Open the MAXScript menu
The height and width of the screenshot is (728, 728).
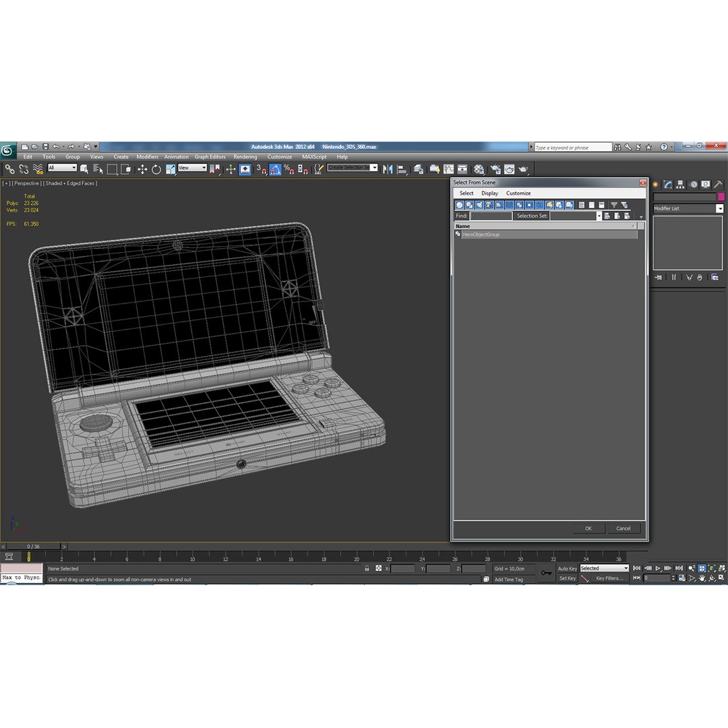pos(314,157)
